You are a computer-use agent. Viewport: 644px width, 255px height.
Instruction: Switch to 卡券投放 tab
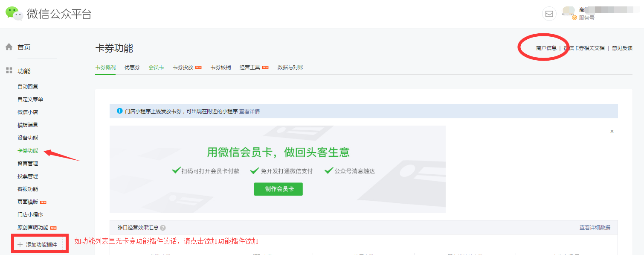pyautogui.click(x=183, y=67)
